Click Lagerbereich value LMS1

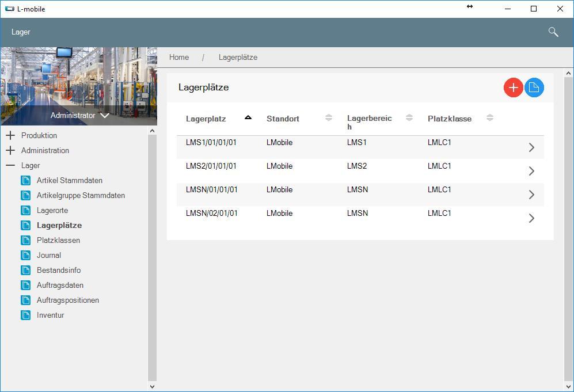(356, 142)
